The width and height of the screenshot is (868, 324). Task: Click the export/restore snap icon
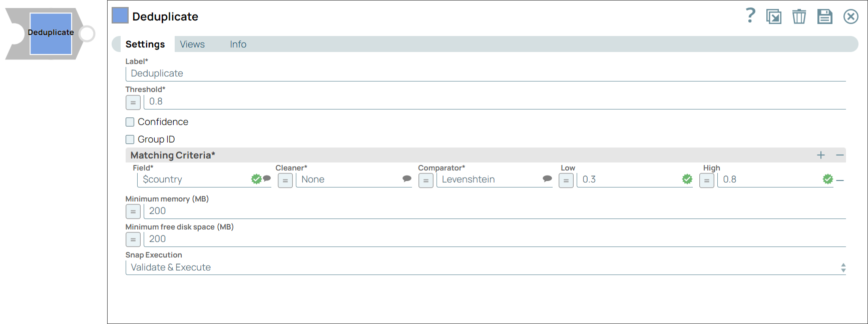774,16
